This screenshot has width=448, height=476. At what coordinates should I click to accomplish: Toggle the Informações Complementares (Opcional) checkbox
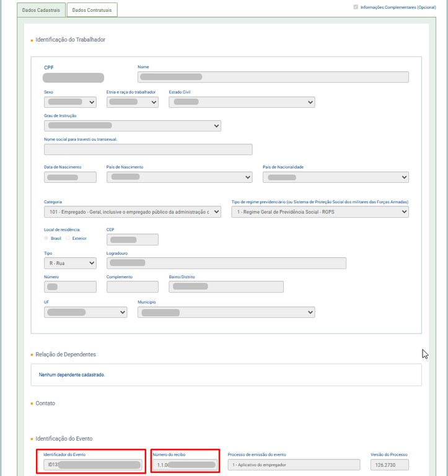pos(355,7)
